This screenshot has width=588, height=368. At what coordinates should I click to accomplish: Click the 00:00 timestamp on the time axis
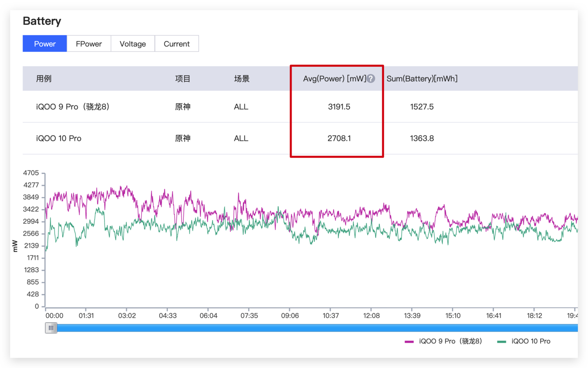pyautogui.click(x=54, y=315)
